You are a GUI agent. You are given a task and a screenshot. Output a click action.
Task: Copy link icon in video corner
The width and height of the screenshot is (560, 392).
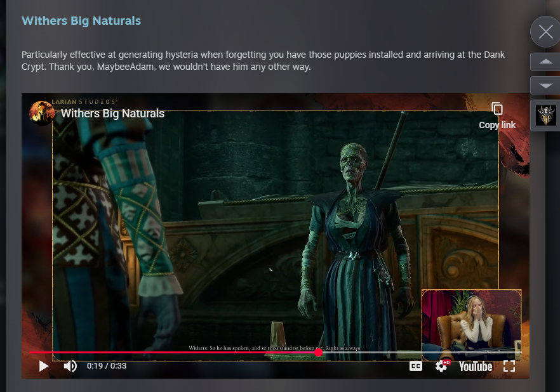pyautogui.click(x=497, y=109)
